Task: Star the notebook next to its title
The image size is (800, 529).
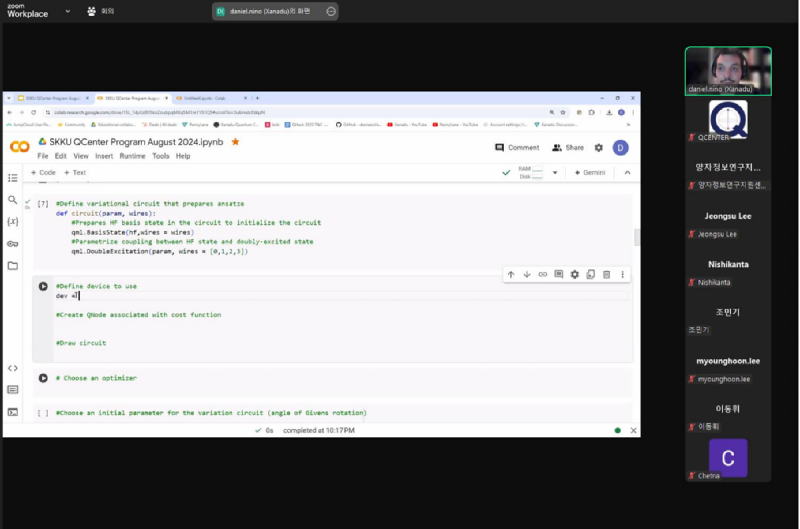Action: point(236,142)
